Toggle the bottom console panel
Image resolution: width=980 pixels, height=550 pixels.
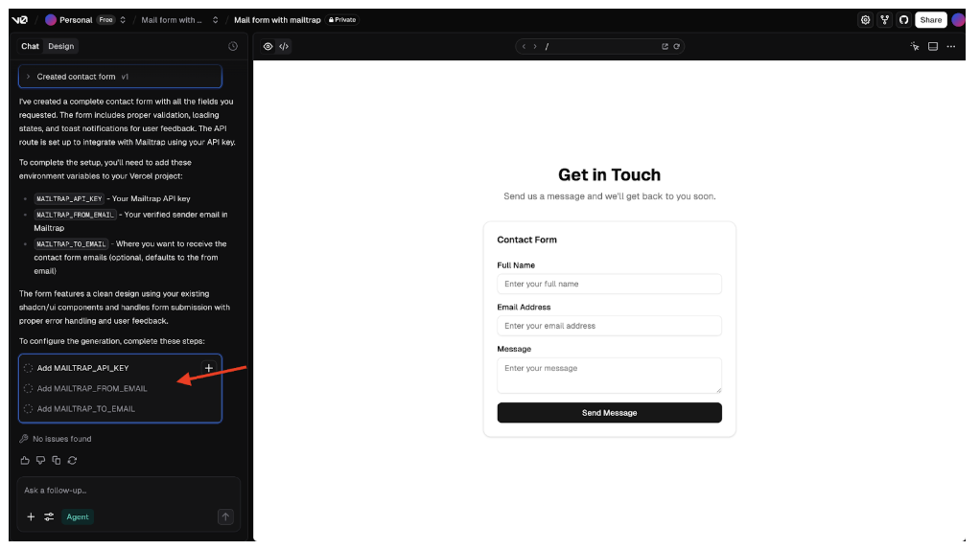[x=933, y=46]
